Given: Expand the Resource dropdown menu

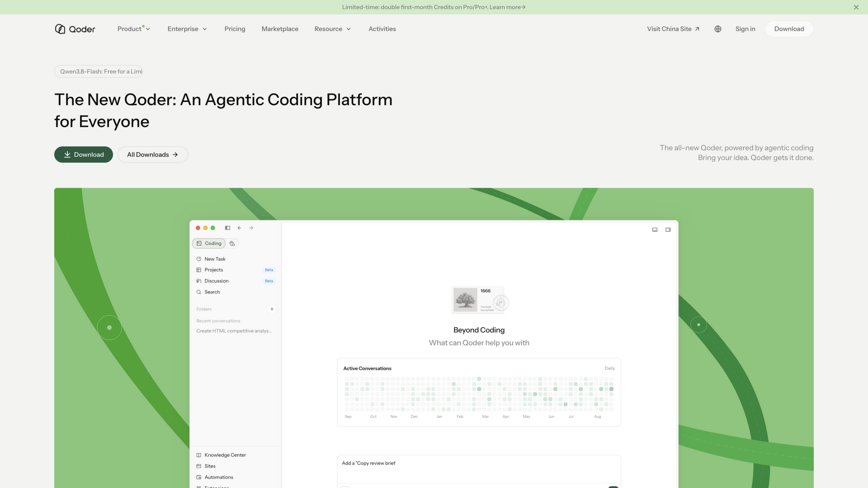Looking at the screenshot, I should (x=333, y=29).
